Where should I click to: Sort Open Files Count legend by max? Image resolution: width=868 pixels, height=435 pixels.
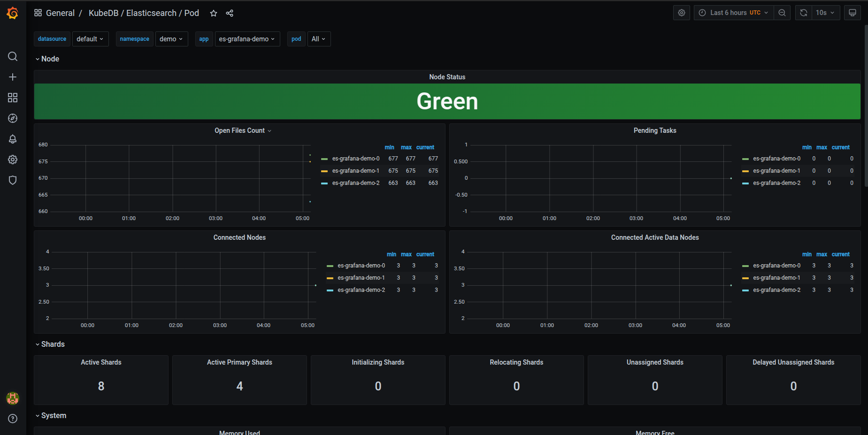pyautogui.click(x=406, y=147)
